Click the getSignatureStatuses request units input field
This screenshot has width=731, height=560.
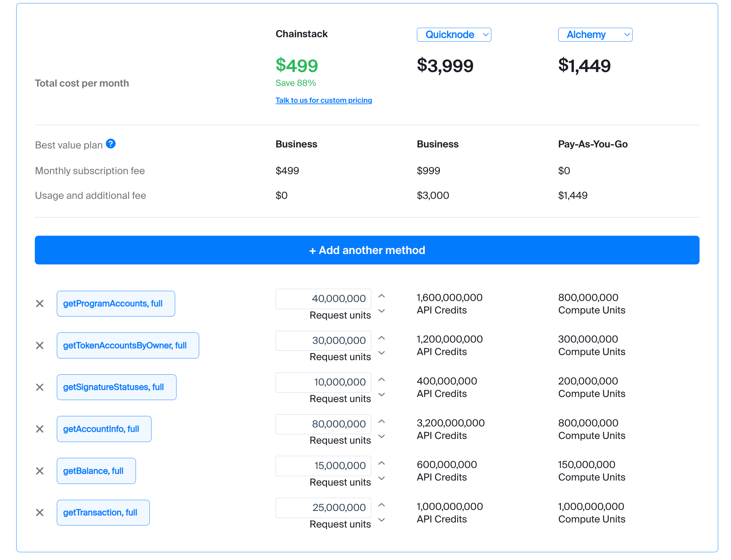(323, 382)
